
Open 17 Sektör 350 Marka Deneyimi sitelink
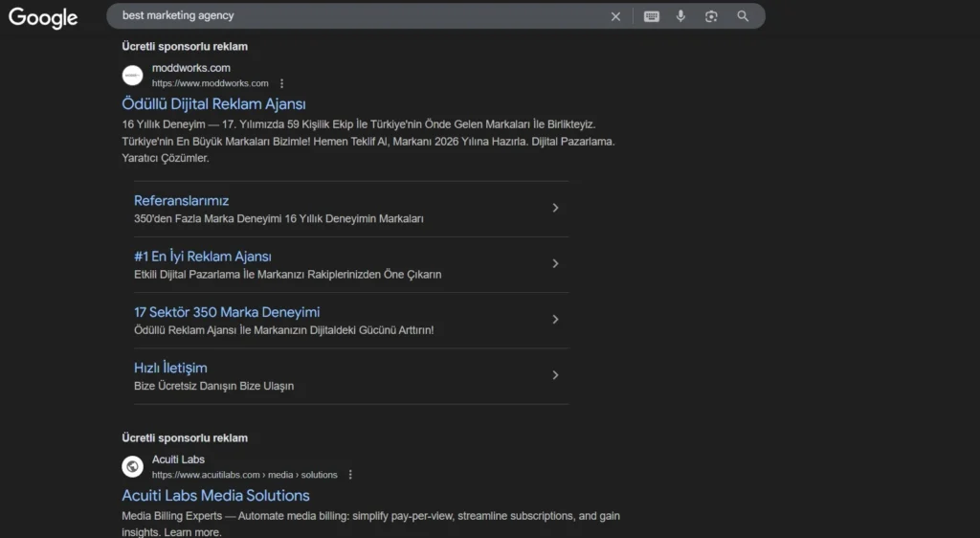[x=227, y=312]
